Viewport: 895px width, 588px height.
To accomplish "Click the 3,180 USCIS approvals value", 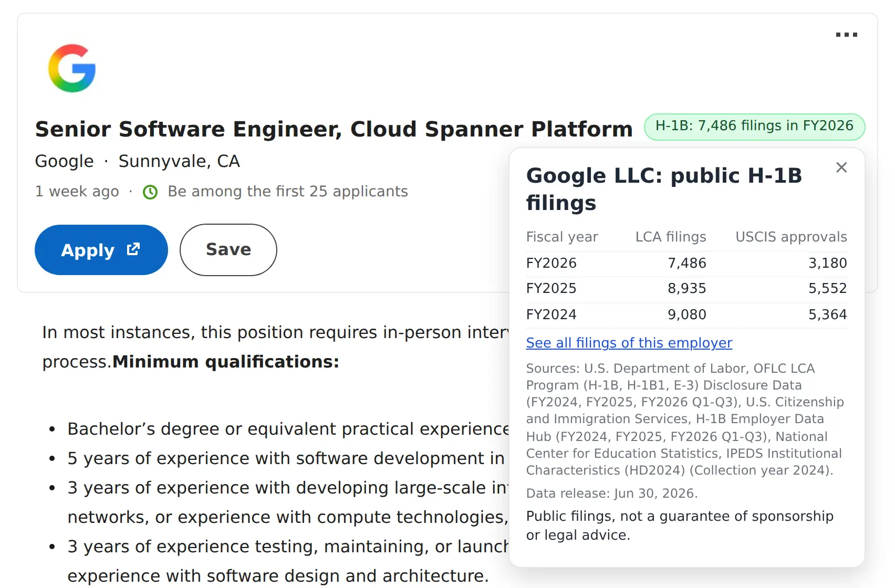I will tap(828, 263).
